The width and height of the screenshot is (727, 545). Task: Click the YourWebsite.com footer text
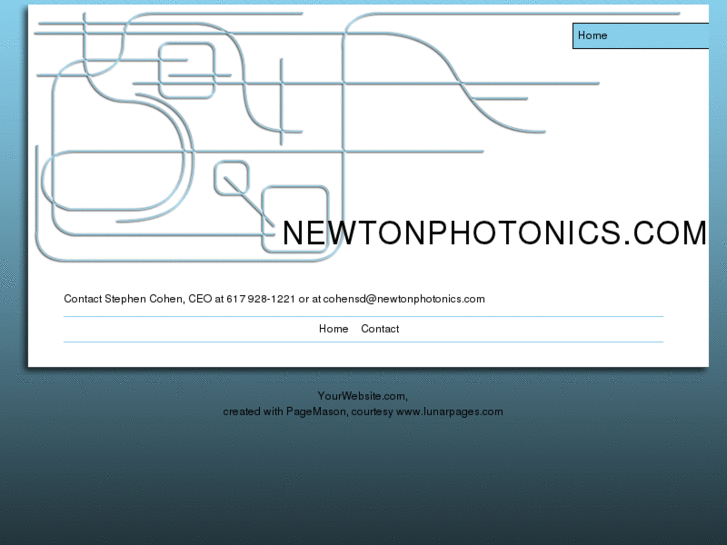coord(362,396)
